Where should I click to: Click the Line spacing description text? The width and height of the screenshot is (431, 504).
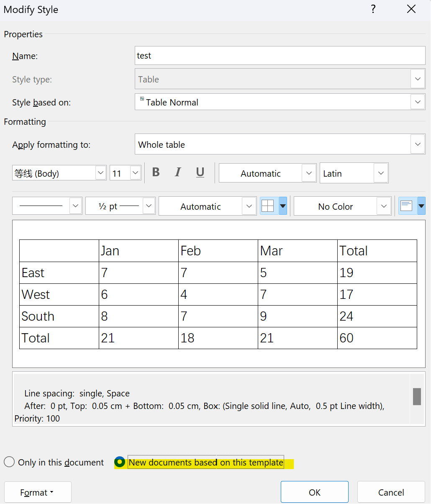coord(77,393)
